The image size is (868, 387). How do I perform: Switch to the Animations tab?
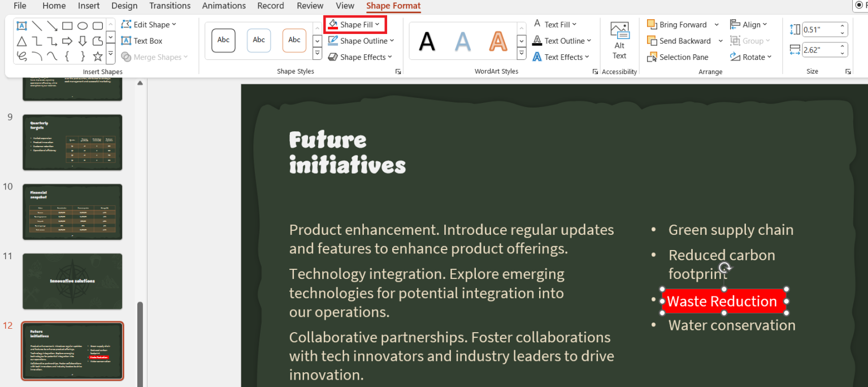coord(224,6)
